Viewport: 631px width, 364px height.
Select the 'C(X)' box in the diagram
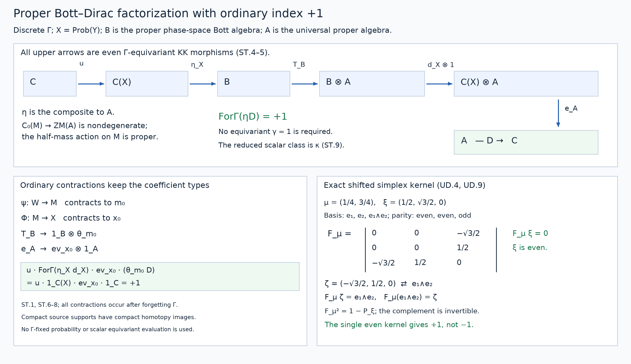(x=147, y=83)
